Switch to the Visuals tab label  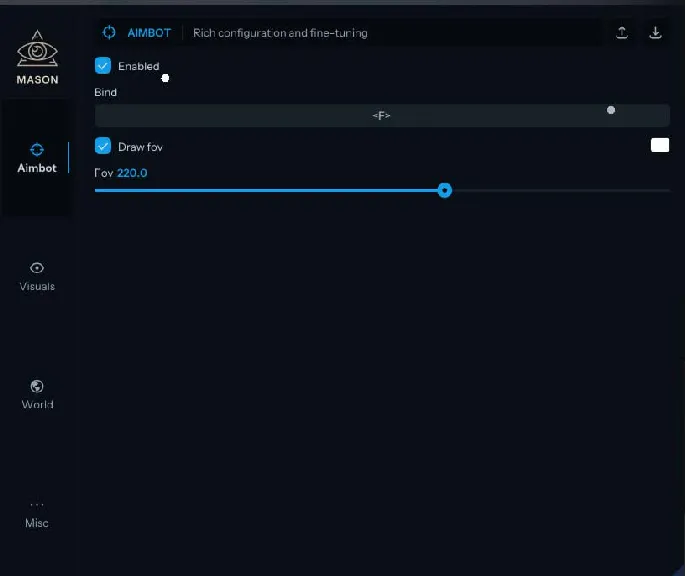37,287
